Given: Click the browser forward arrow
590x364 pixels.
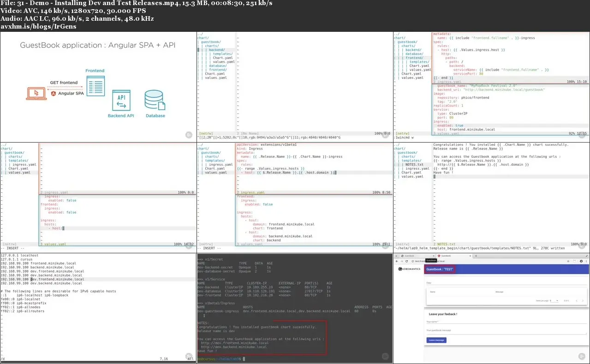Looking at the screenshot, I should (x=402, y=261).
